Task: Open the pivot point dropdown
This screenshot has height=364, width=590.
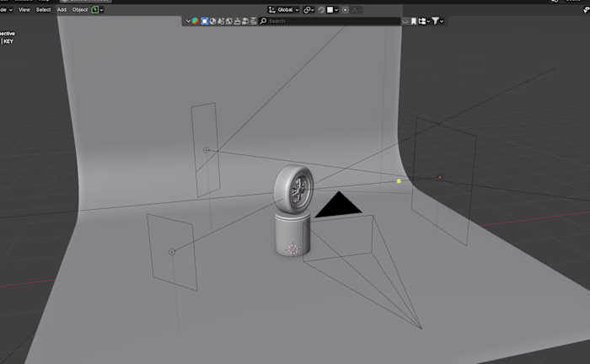Action: pos(308,10)
